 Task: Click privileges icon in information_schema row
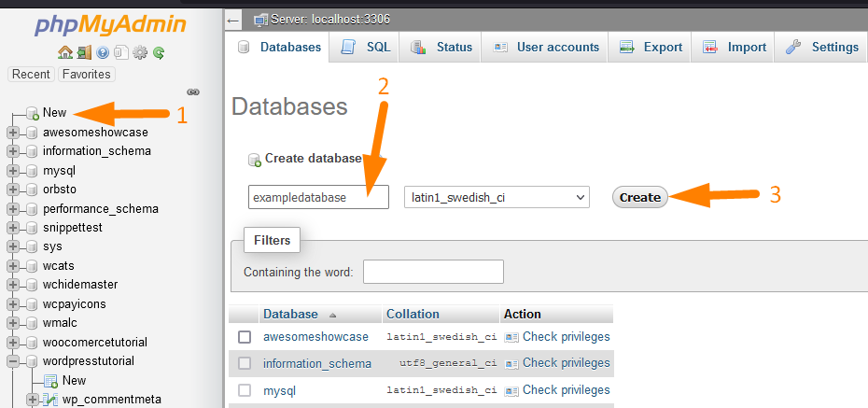511,364
